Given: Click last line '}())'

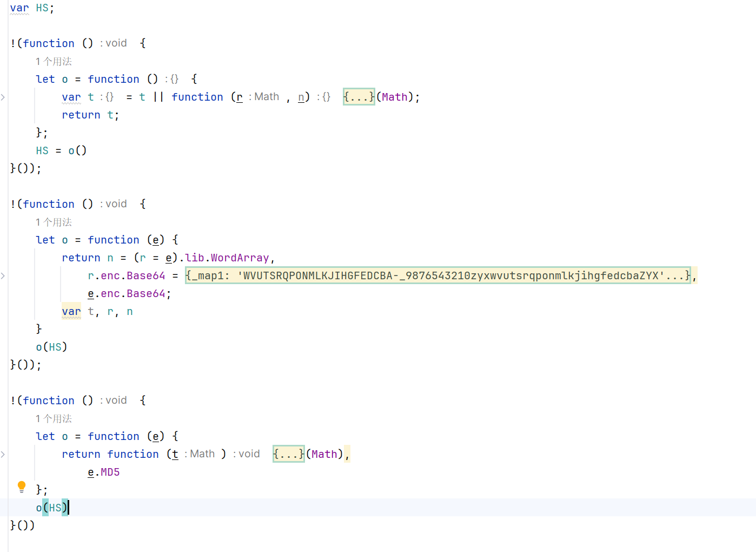Looking at the screenshot, I should click(22, 525).
